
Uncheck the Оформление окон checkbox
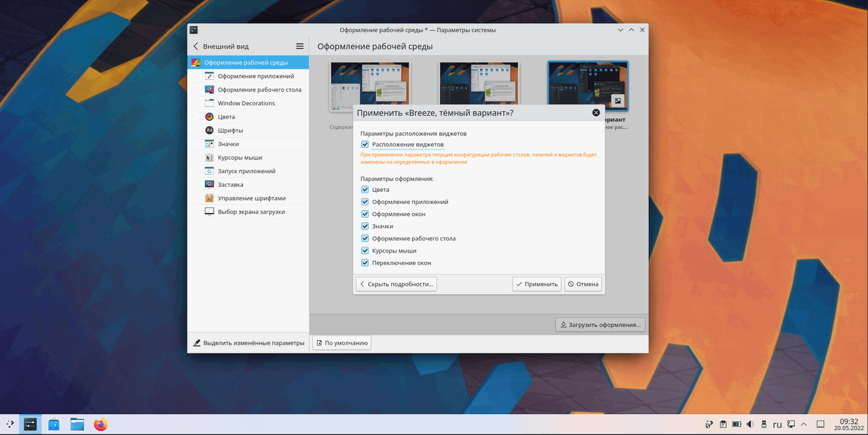coord(365,214)
